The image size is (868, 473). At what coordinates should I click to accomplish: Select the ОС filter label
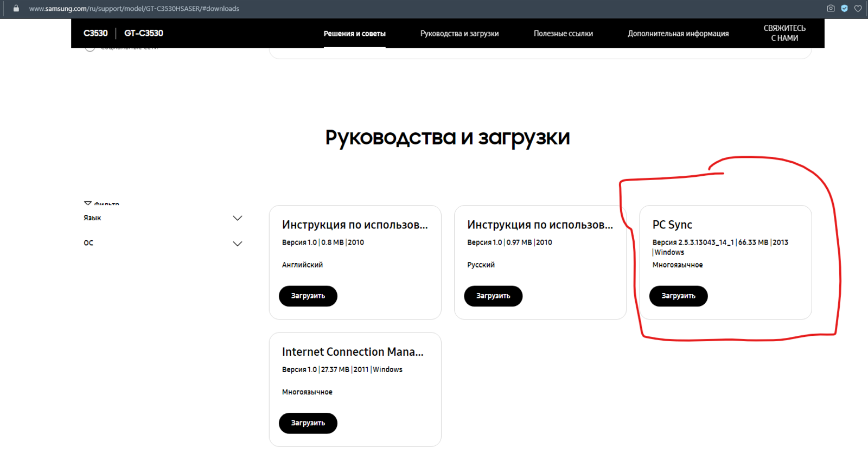pos(88,243)
